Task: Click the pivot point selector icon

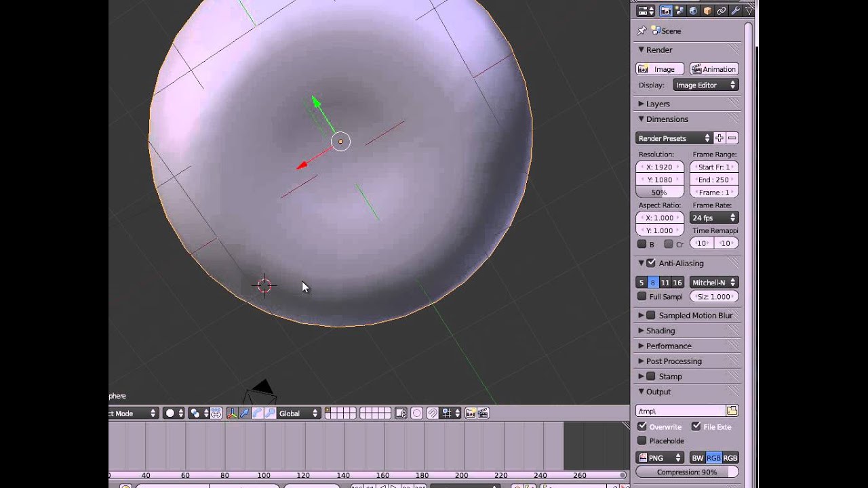Action: click(x=199, y=413)
